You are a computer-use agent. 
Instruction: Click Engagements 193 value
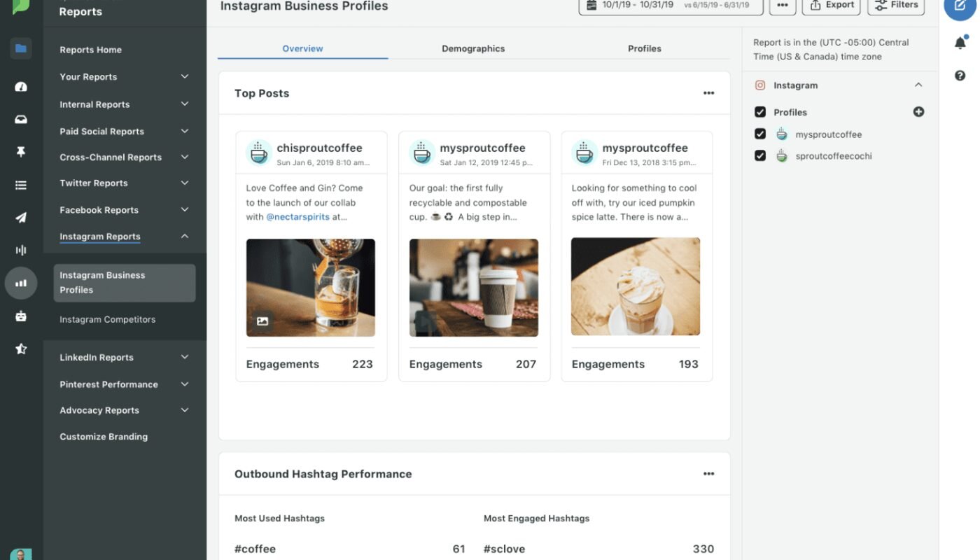pos(688,364)
